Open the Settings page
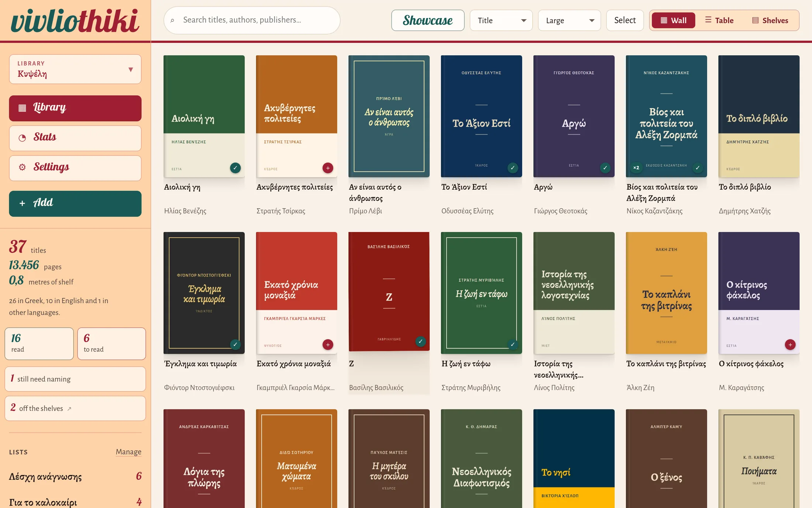812x508 pixels. pos(75,168)
